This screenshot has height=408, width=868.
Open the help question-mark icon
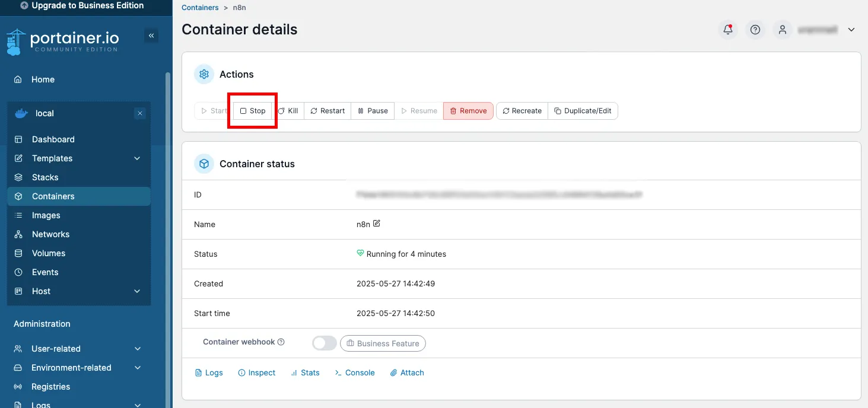[x=755, y=30]
